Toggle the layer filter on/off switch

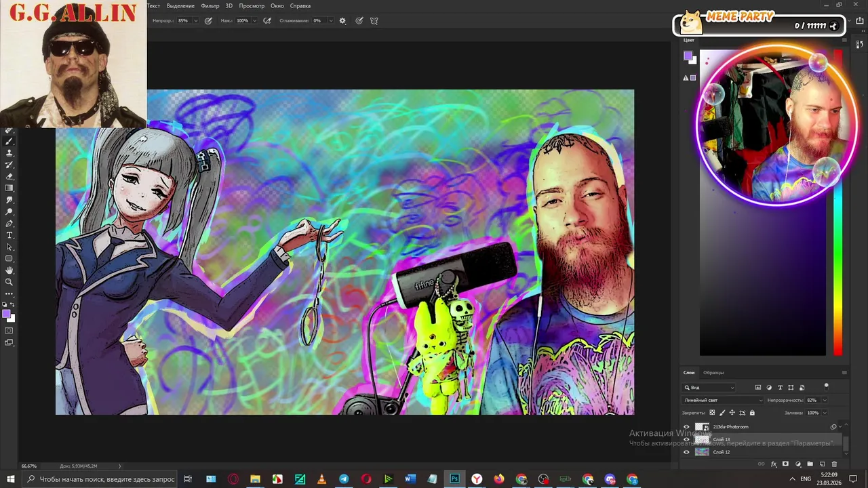[x=826, y=387]
